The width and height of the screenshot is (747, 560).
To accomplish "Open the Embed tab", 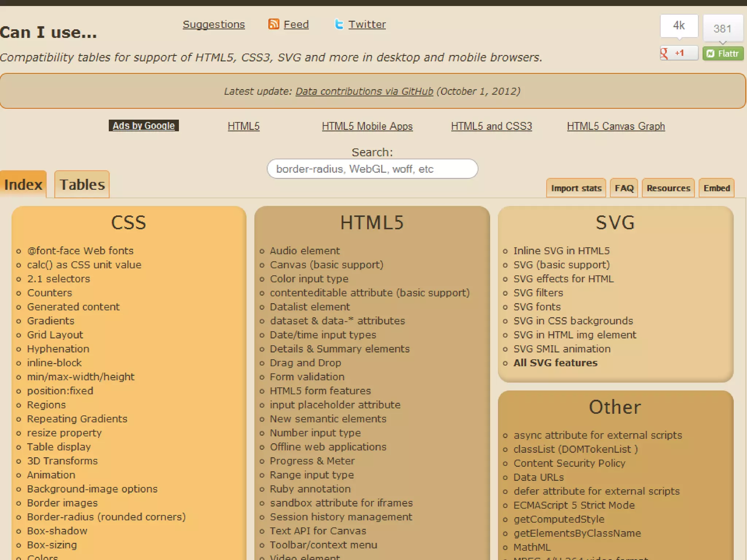I will tap(716, 188).
